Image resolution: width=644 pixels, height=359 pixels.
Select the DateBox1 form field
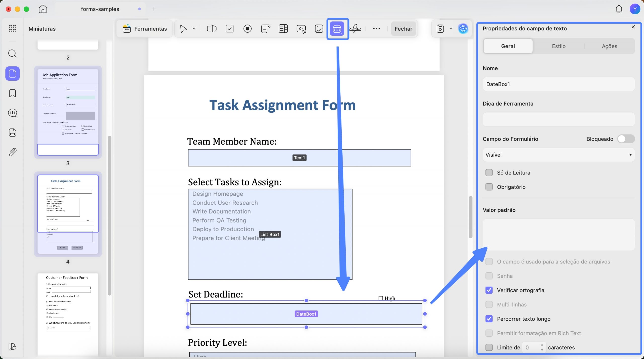tap(306, 314)
